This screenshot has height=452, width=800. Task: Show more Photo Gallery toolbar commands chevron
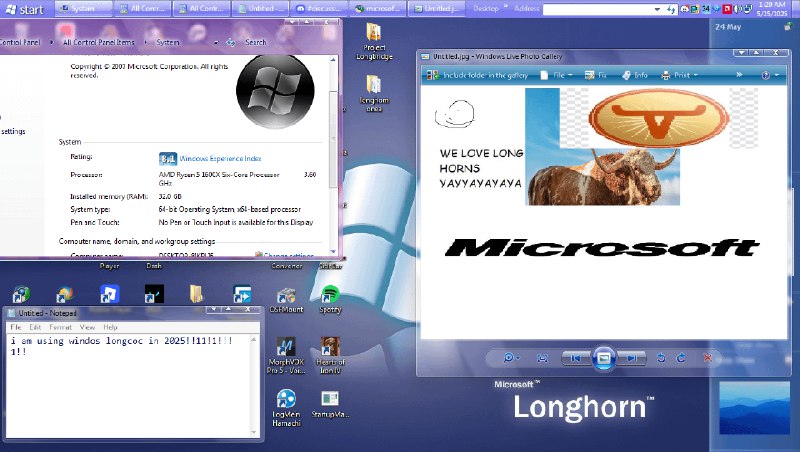coord(739,75)
